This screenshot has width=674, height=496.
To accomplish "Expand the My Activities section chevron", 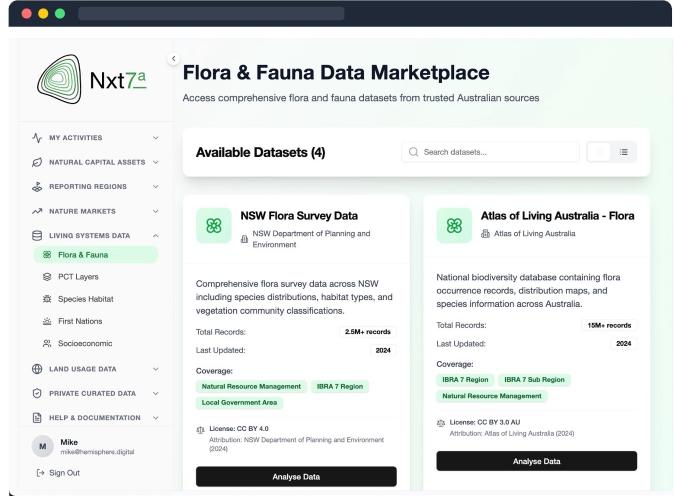I will [156, 138].
